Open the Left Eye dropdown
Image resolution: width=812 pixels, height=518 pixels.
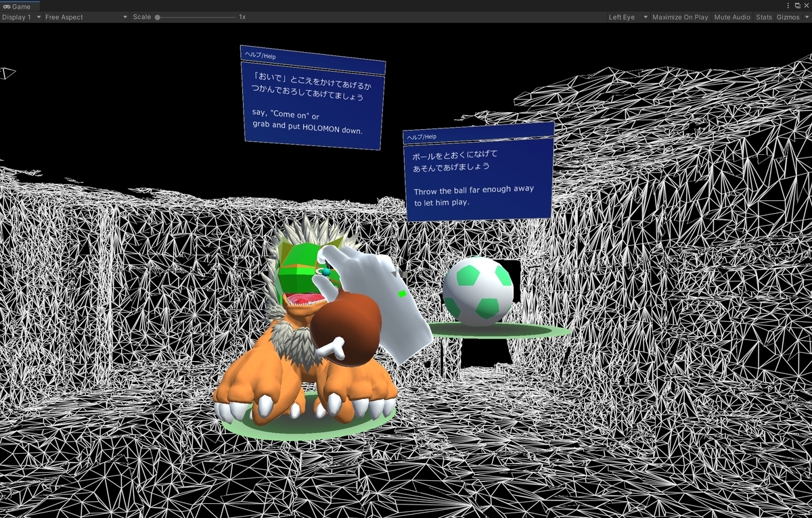tap(628, 17)
